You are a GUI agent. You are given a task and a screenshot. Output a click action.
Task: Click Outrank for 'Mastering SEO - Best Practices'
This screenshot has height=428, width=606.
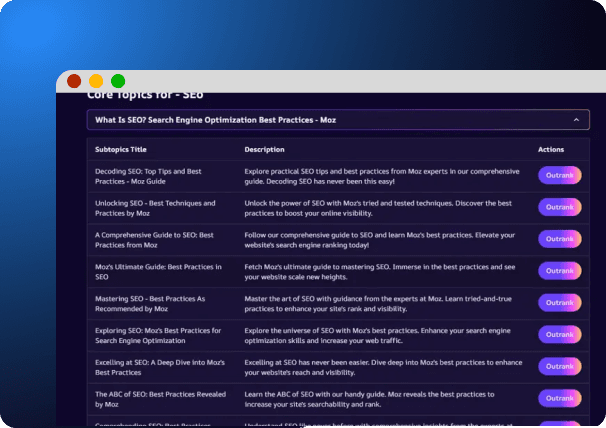pyautogui.click(x=560, y=303)
